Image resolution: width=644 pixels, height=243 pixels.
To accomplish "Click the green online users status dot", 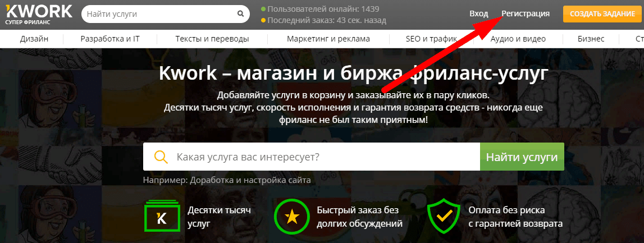I will 263,9.
